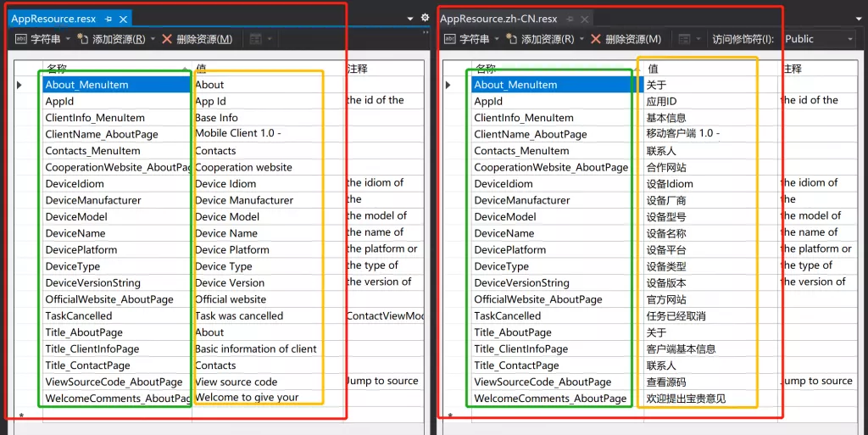Expand 添加资源 dropdown arrow in right editor
The height and width of the screenshot is (435, 868).
point(580,39)
